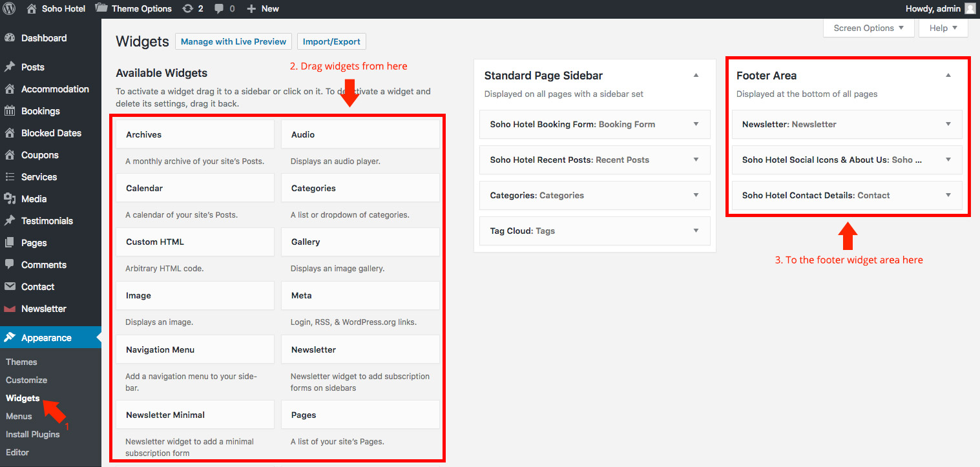Viewport: 980px width, 467px height.
Task: Open the Help dropdown tab
Action: pos(943,28)
